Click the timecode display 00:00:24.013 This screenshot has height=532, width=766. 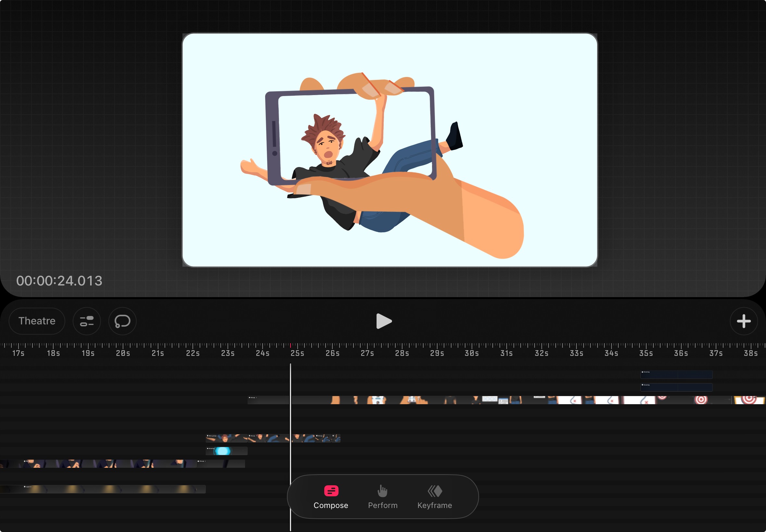coord(59,281)
